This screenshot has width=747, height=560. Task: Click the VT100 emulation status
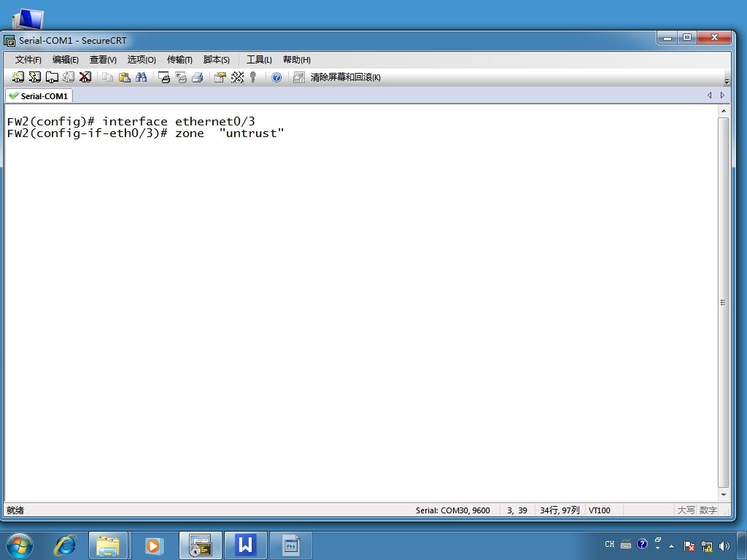(600, 510)
